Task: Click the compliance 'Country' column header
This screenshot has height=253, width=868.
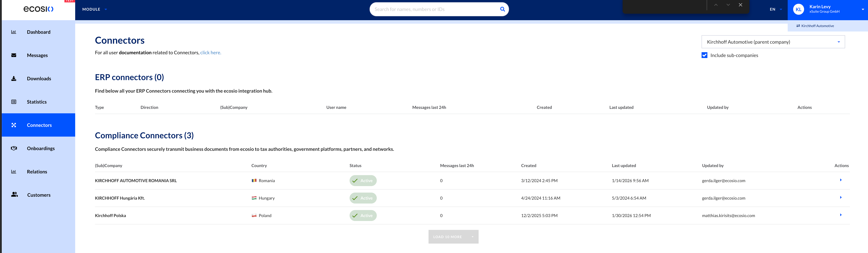Action: pos(259,166)
